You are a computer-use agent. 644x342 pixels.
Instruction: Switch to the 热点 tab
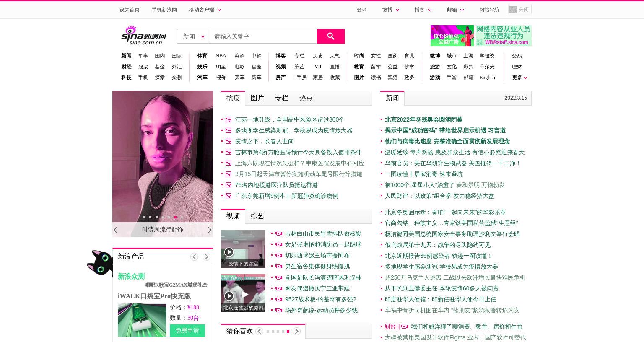tap(306, 98)
